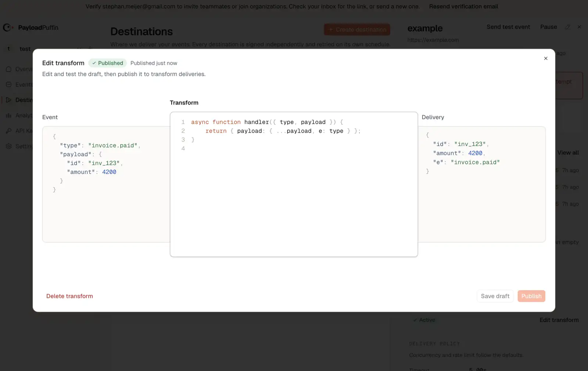588x371 pixels.
Task: Open API Keys via its key icon
Action: click(x=9, y=131)
